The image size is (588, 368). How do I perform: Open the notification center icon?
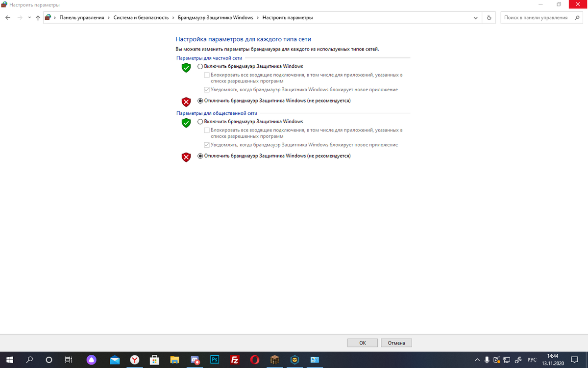coord(575,359)
